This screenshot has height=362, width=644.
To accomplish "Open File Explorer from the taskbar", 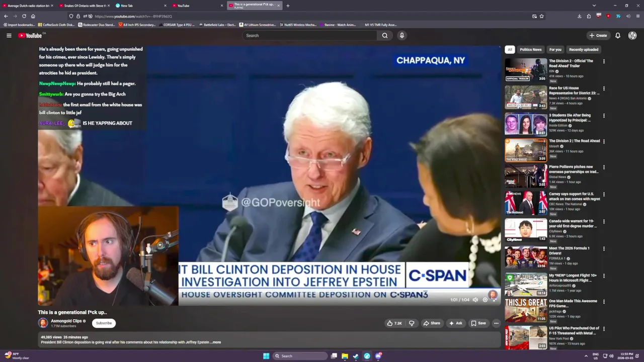I will [345, 356].
